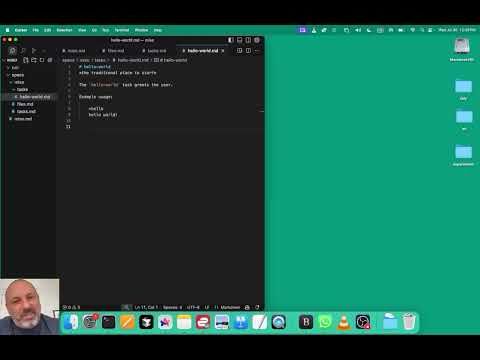Open the Edit menu

48,30
